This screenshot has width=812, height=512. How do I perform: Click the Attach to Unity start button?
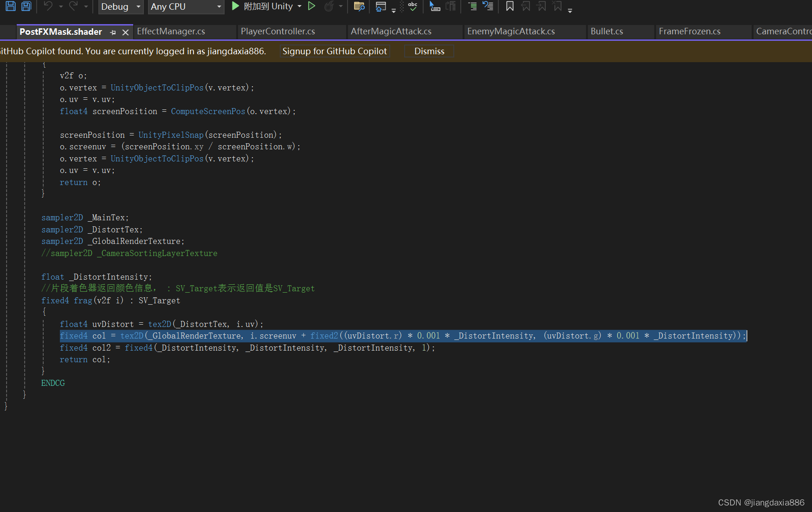pyautogui.click(x=262, y=6)
